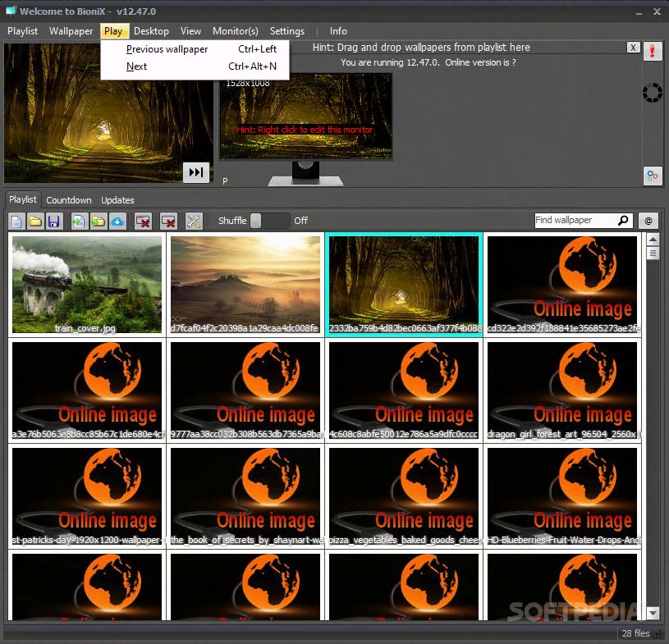Minimize the BioniX window
This screenshot has height=644, width=669.
pyautogui.click(x=639, y=12)
